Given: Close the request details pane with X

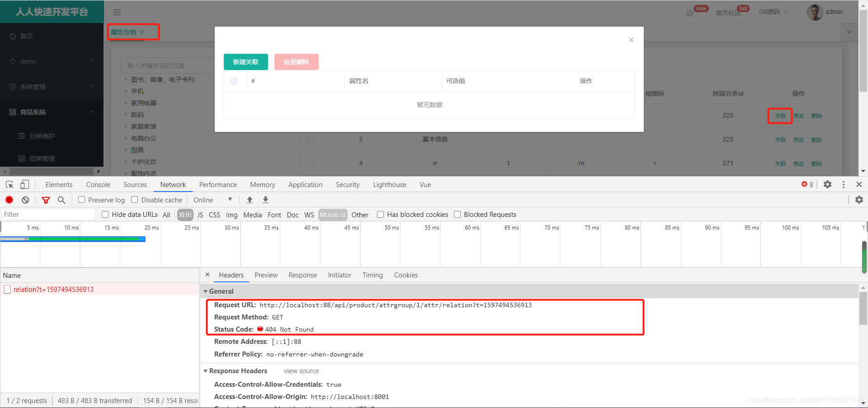Looking at the screenshot, I should click(x=208, y=275).
